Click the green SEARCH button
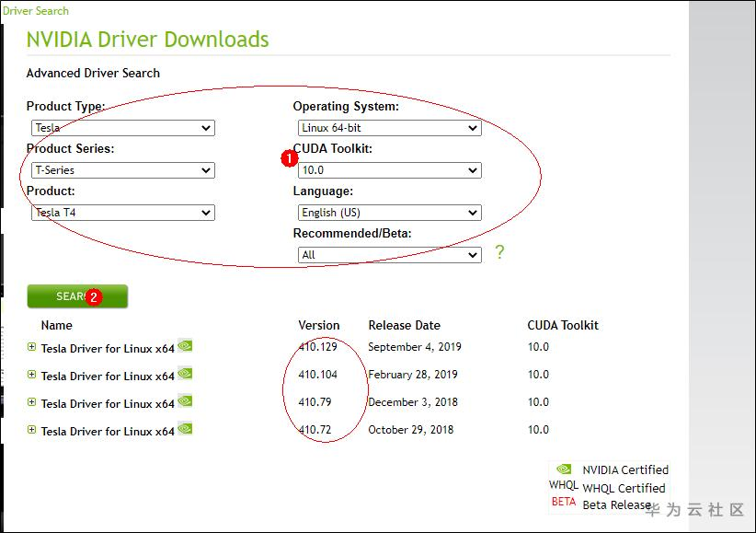 pyautogui.click(x=77, y=296)
